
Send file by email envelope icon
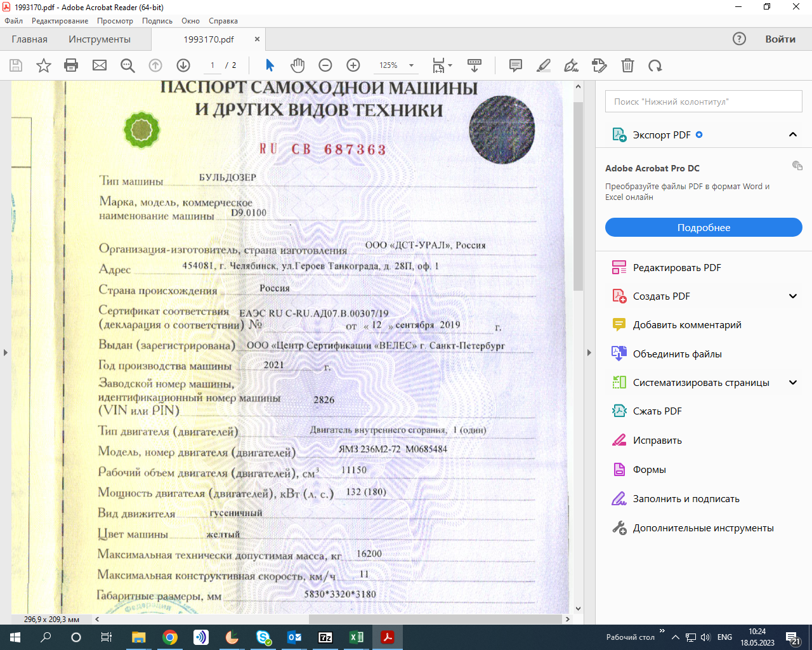tap(100, 65)
